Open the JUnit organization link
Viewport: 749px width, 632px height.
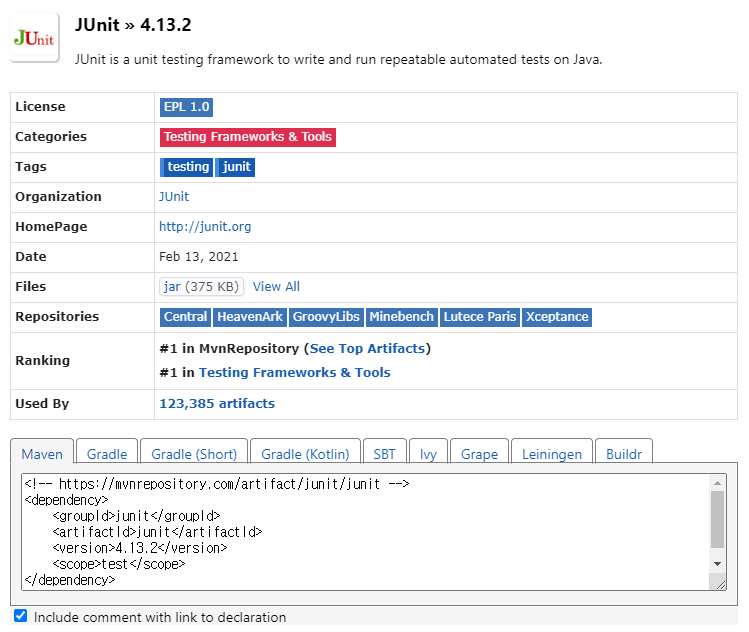pyautogui.click(x=174, y=197)
